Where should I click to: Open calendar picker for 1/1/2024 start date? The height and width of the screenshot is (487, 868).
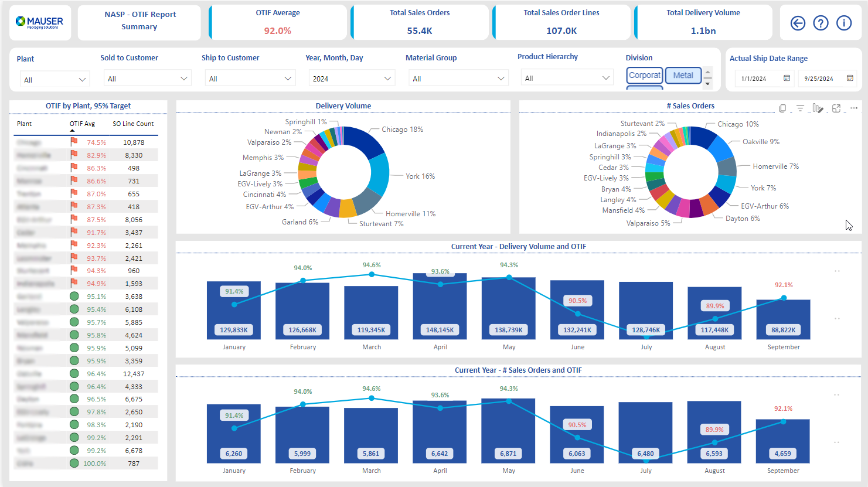coord(787,78)
